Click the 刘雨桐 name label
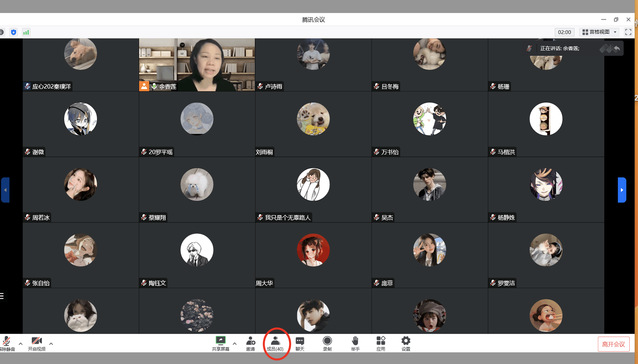Viewport: 638px width, 364px height. [264, 152]
